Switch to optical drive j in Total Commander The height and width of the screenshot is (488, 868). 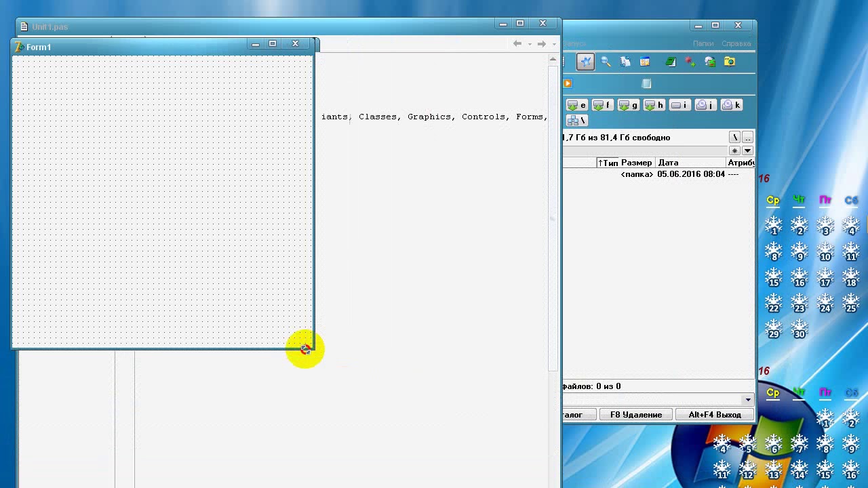click(x=705, y=105)
